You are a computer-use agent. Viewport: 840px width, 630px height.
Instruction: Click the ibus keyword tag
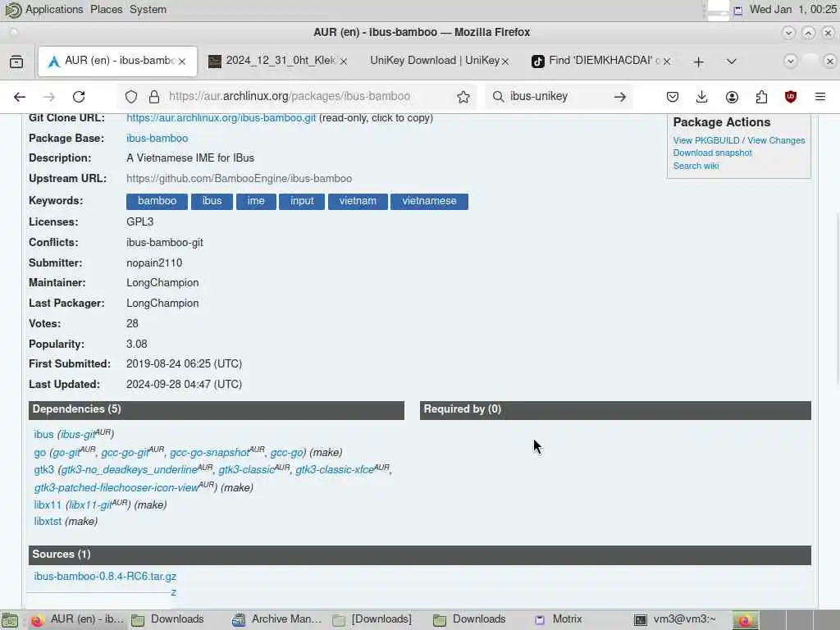[212, 202]
